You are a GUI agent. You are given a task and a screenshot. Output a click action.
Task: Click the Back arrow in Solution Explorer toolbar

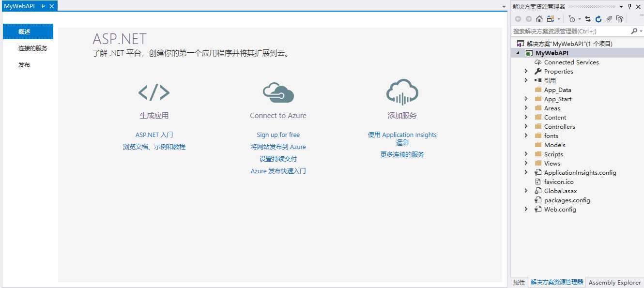pos(518,19)
